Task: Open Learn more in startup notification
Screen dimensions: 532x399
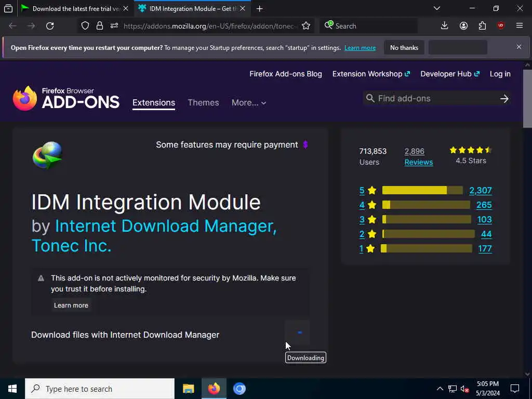Action: [360, 48]
